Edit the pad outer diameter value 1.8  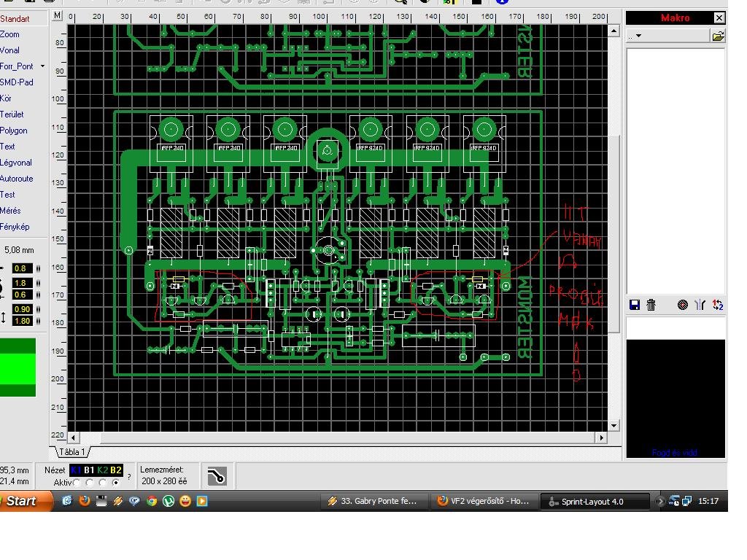coord(22,283)
